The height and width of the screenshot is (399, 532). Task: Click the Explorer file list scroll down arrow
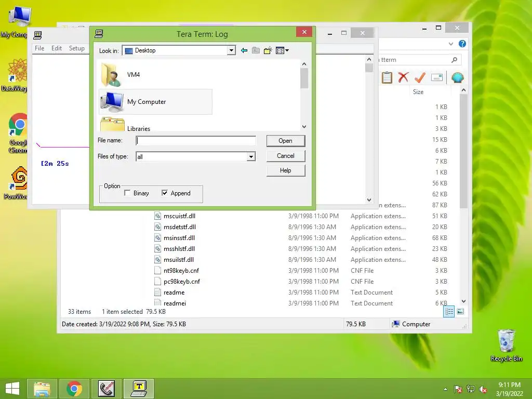(x=463, y=301)
